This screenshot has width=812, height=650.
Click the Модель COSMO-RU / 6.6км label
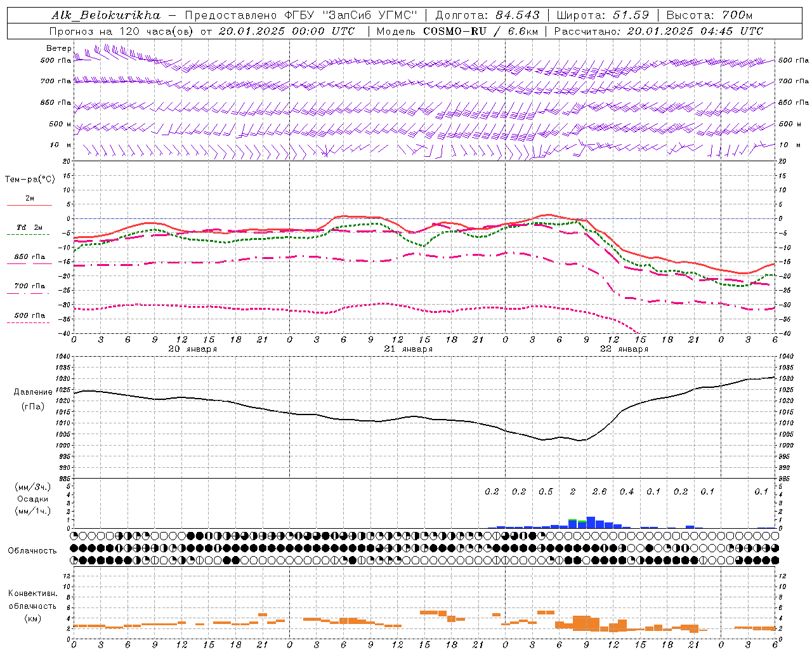coord(457,31)
